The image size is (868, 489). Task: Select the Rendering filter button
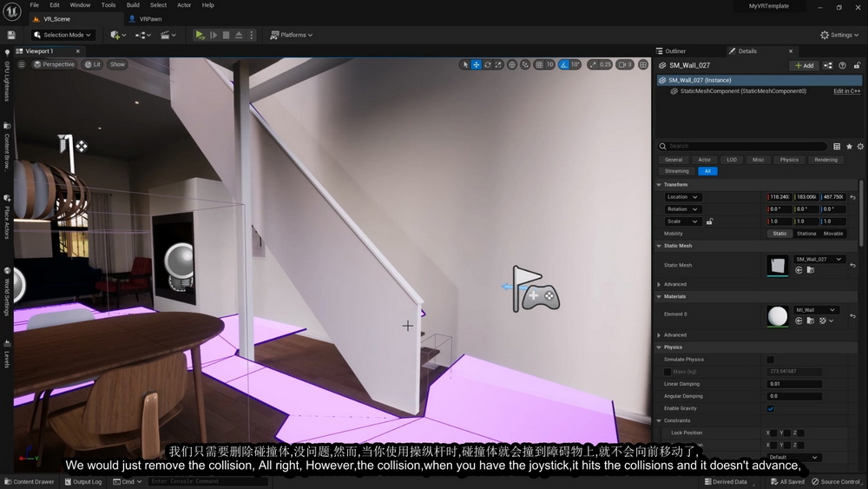coord(825,160)
